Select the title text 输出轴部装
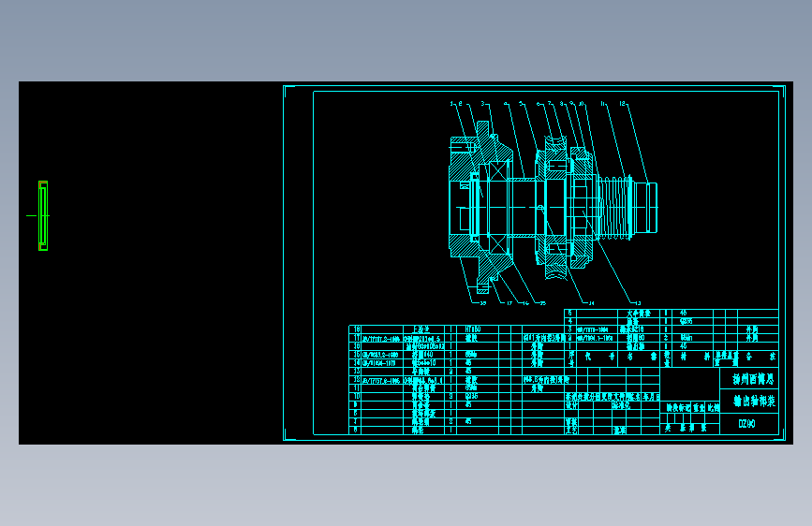Screen dimensions: 812x526 [755, 402]
